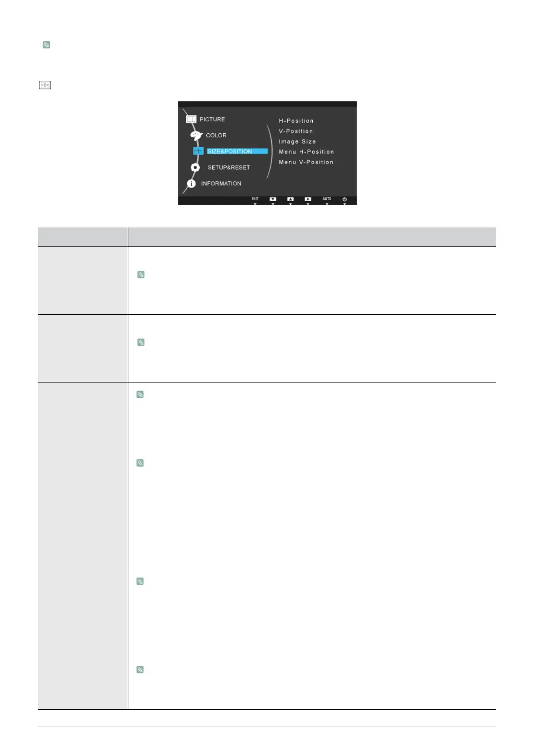Select the V-Position menu item

point(296,131)
